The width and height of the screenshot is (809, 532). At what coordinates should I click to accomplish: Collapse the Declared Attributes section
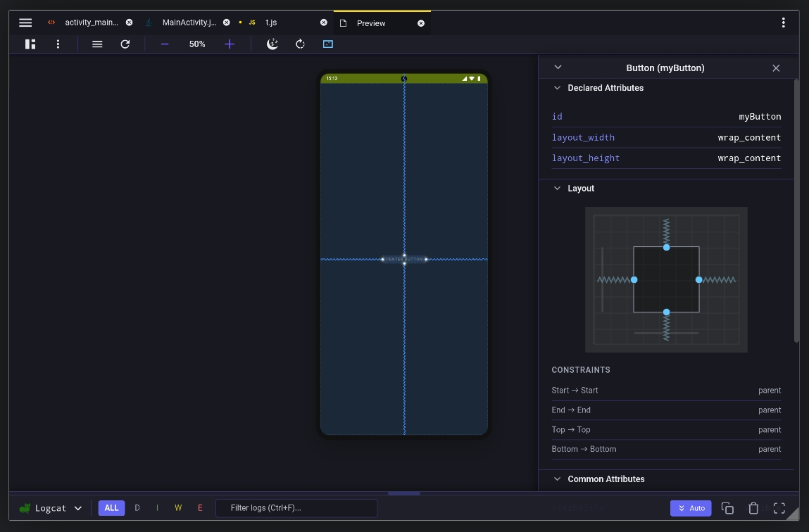[557, 88]
